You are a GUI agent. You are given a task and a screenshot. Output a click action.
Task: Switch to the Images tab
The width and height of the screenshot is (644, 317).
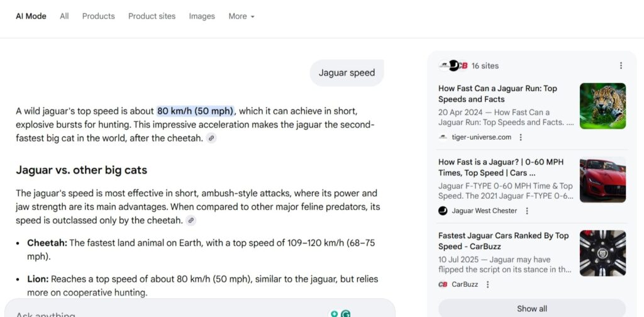202,16
